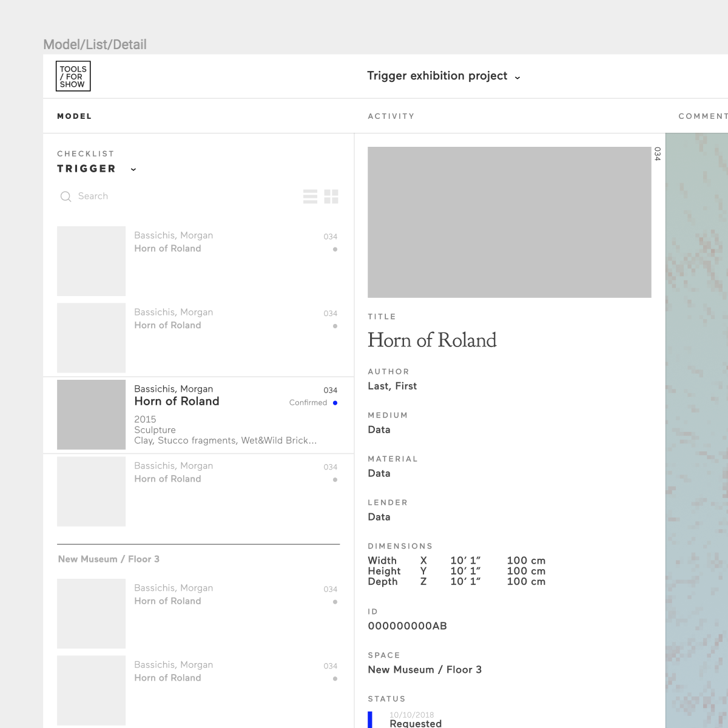Click the large artwork image placeholder

510,222
